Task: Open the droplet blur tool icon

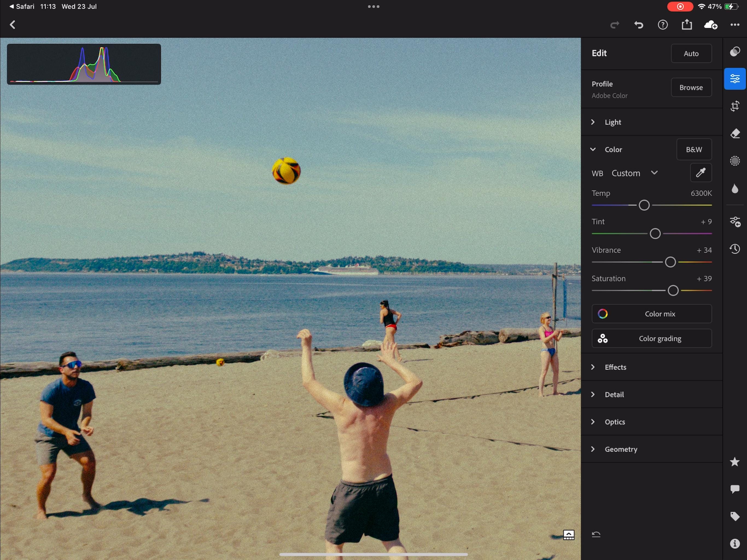Action: (x=735, y=188)
